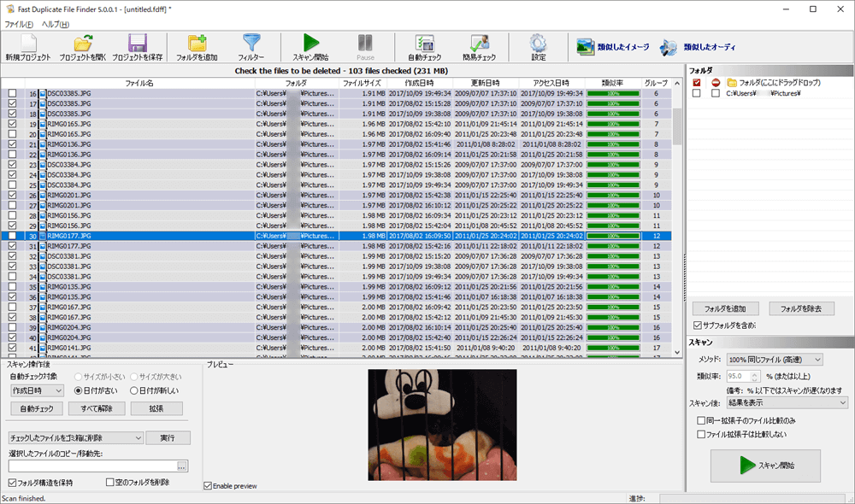Image resolution: width=855 pixels, height=504 pixels.
Task: Enable 空のフォルダを削除 checkbox
Action: (x=109, y=483)
